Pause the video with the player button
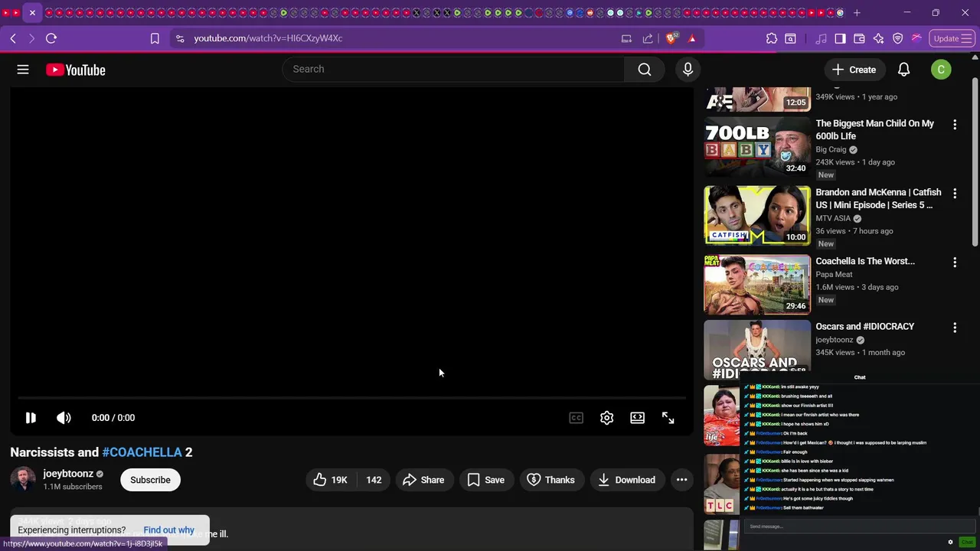This screenshot has height=551, width=980. pos(31,418)
